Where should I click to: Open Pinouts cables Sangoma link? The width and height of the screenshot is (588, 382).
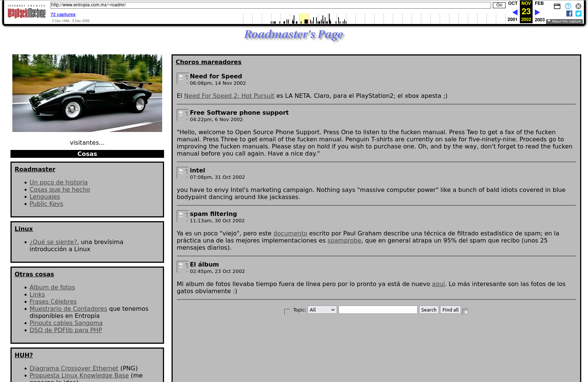tap(66, 323)
